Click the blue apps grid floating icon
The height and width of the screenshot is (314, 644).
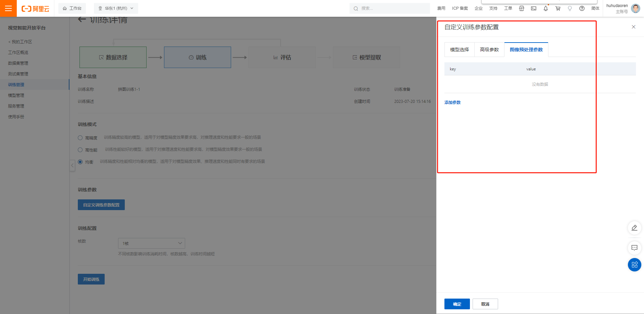pyautogui.click(x=634, y=265)
